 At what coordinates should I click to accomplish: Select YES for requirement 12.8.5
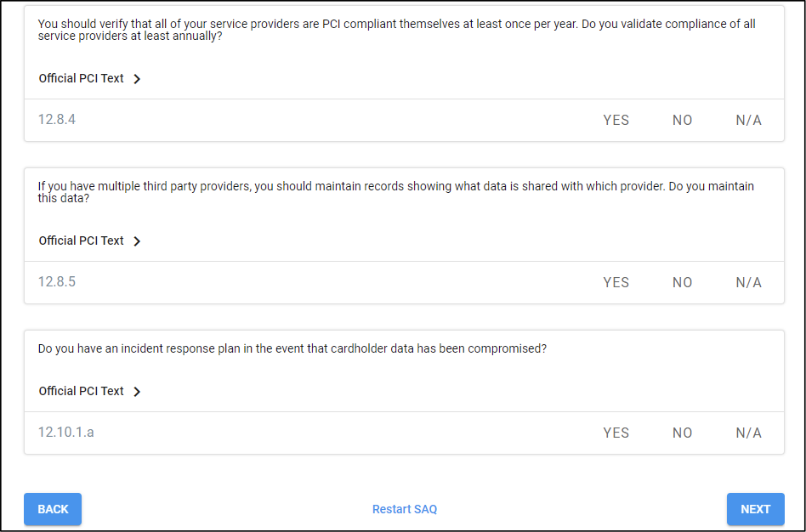point(616,283)
